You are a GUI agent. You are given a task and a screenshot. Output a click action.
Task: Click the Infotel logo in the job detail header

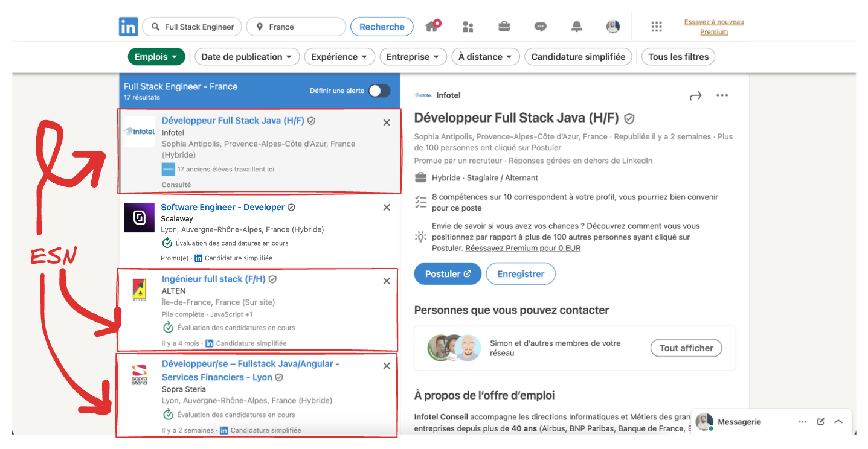(423, 95)
